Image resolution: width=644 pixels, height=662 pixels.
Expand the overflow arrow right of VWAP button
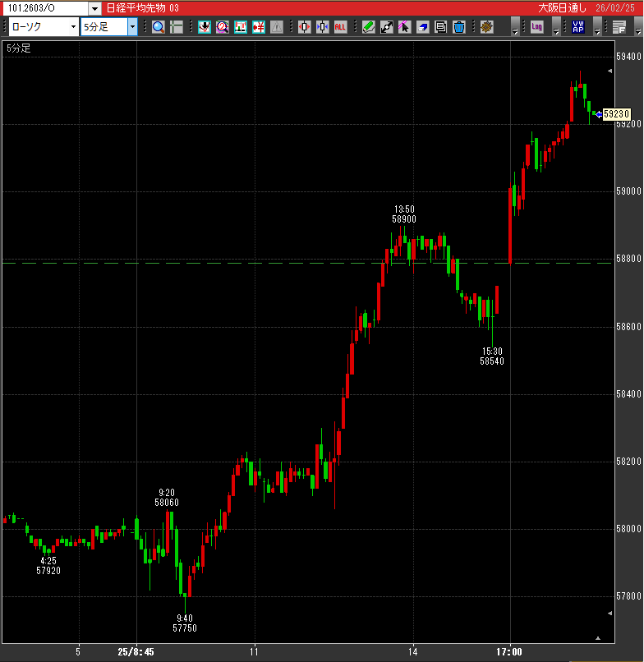coord(596,27)
